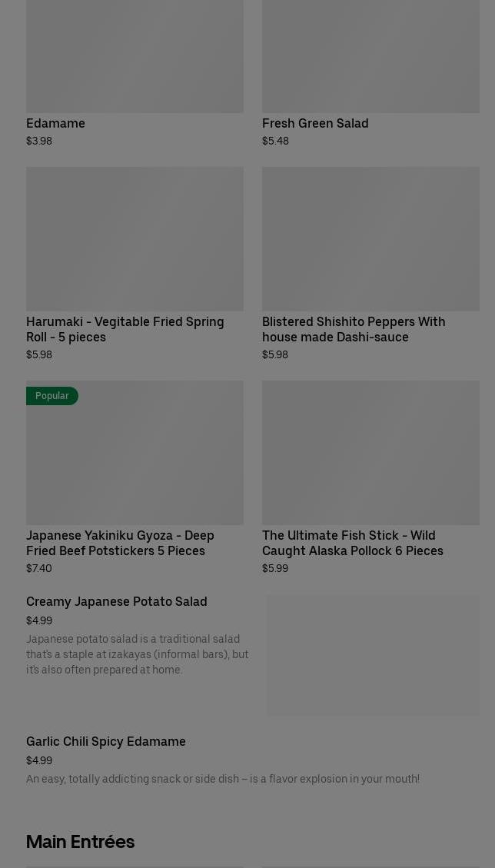Click the Main Entrées section heading
Screen dimensions: 495x868
coord(81,842)
